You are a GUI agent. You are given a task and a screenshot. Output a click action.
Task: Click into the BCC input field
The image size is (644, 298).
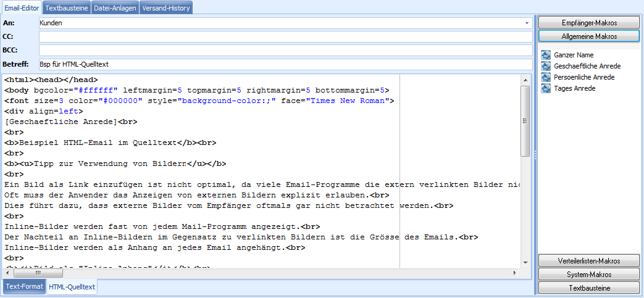285,50
